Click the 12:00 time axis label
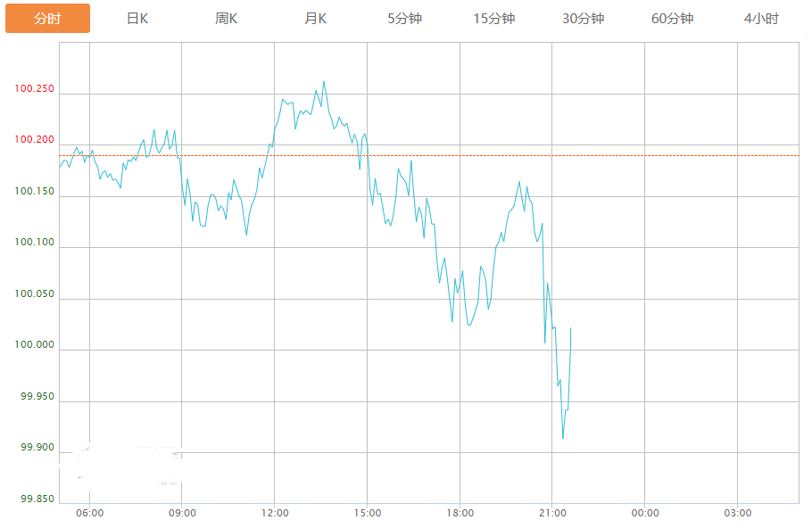Image resolution: width=812 pixels, height=528 pixels. pyautogui.click(x=275, y=513)
